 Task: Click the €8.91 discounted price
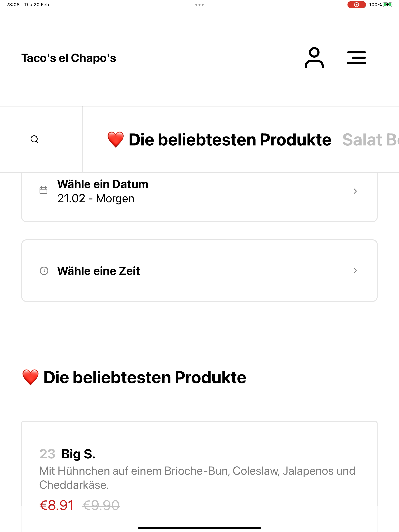pyautogui.click(x=56, y=505)
